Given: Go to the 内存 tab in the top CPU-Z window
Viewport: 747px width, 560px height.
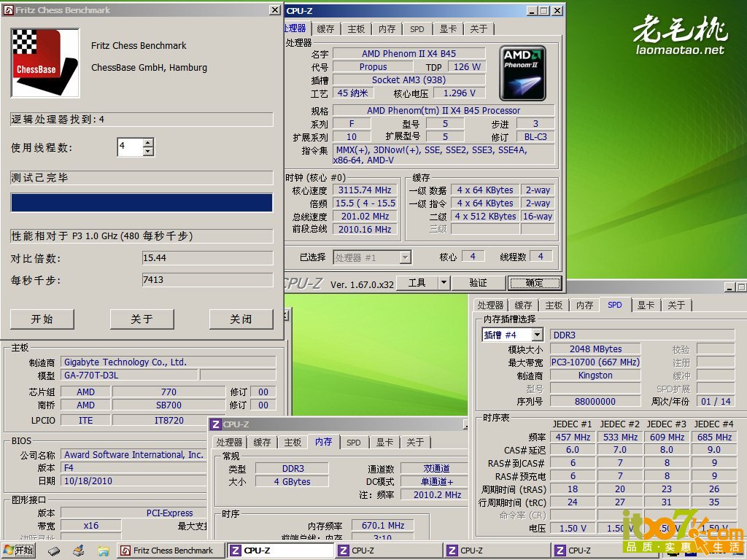Looking at the screenshot, I should click(x=387, y=29).
